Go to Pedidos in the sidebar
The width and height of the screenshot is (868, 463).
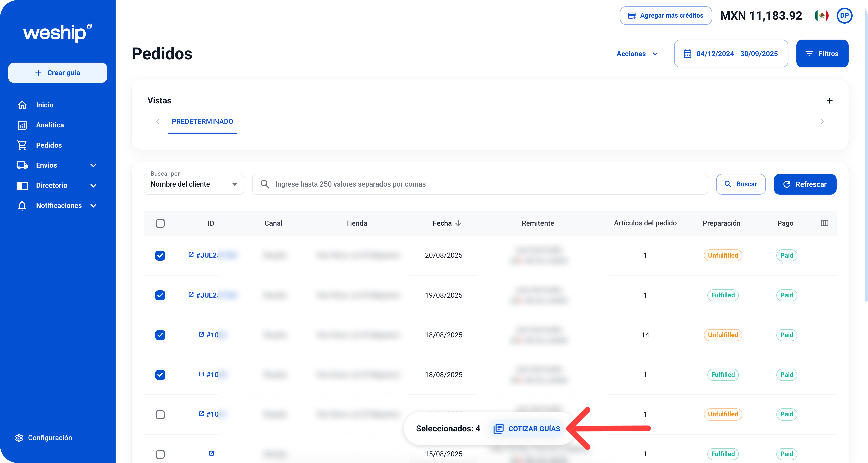coord(49,145)
